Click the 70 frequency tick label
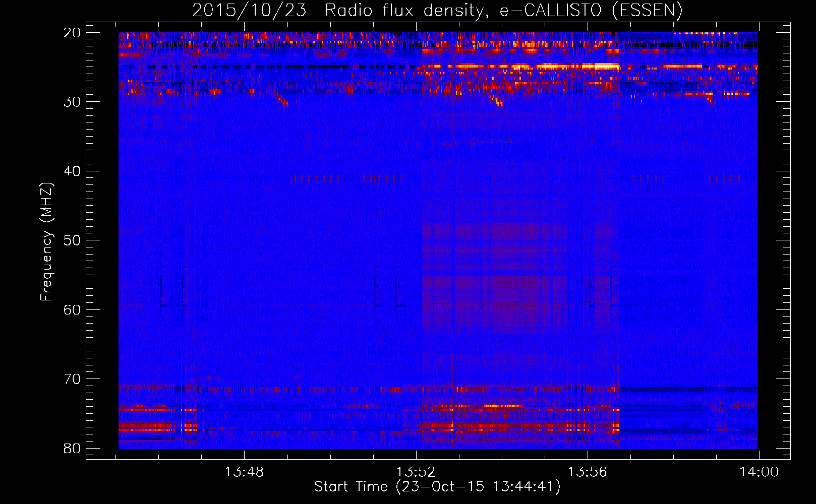816x504 pixels. [73, 379]
